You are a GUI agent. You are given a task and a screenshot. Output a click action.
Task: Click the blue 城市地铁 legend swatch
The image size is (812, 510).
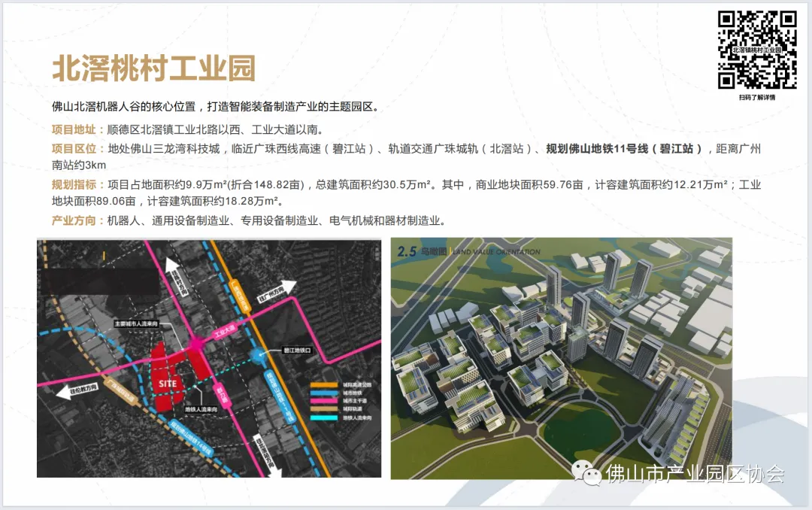(x=324, y=393)
